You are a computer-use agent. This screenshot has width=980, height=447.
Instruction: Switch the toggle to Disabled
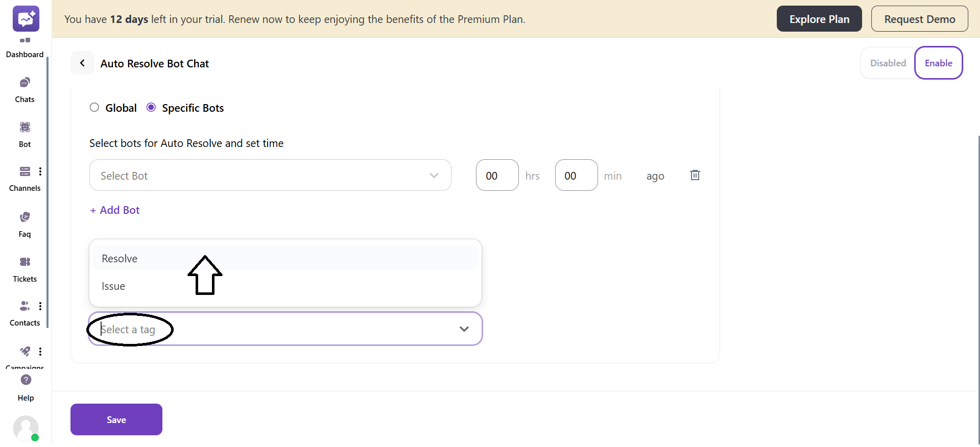[888, 63]
